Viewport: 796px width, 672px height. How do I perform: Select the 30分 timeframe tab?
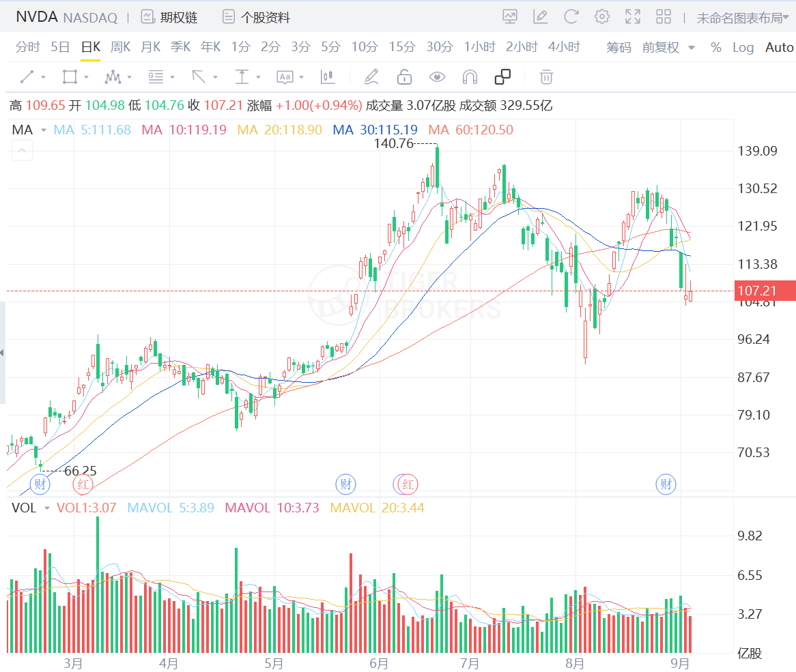(439, 47)
